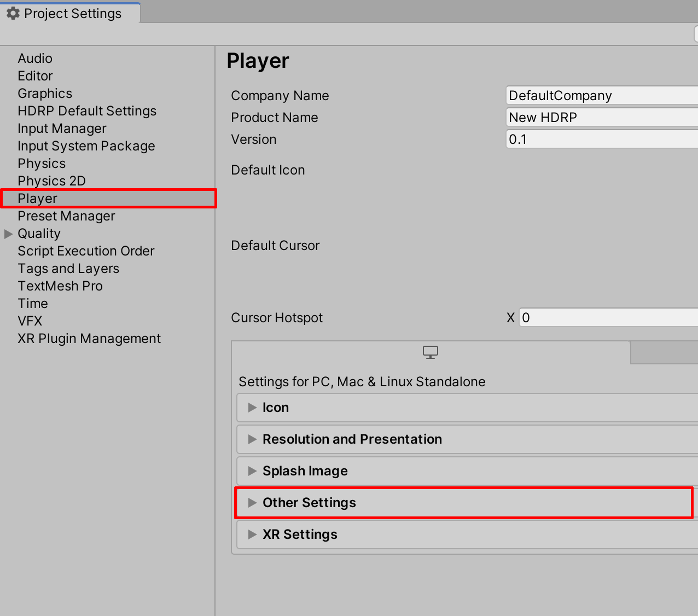Go to Graphics settings category
698x616 pixels.
pos(45,94)
